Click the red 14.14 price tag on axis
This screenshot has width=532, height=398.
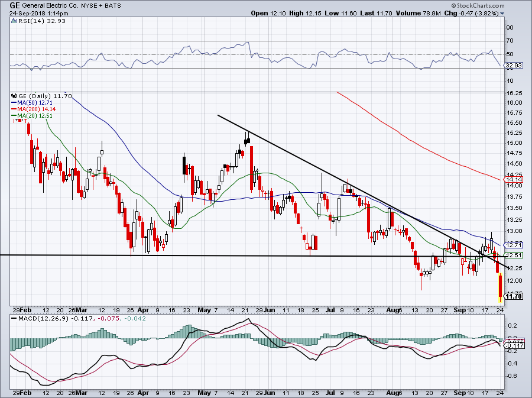514,180
